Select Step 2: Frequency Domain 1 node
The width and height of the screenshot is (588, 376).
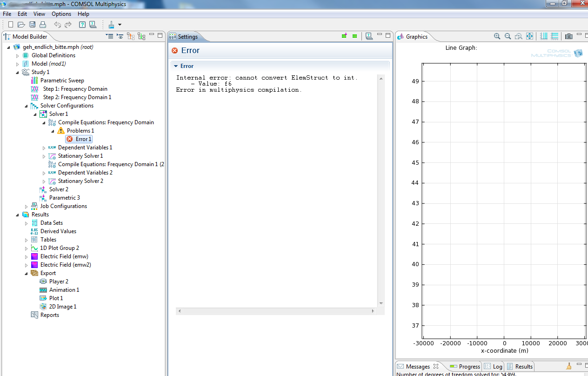click(x=71, y=97)
